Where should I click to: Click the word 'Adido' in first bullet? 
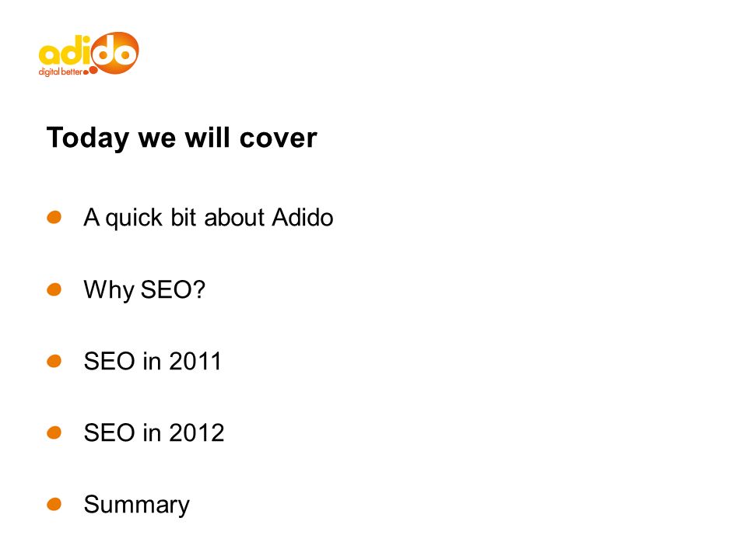303,218
